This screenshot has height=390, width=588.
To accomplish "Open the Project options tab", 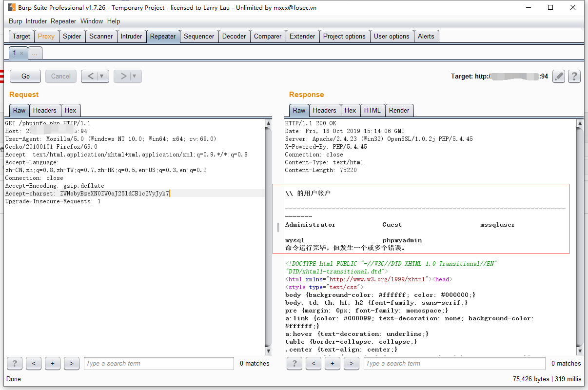I will (x=344, y=36).
